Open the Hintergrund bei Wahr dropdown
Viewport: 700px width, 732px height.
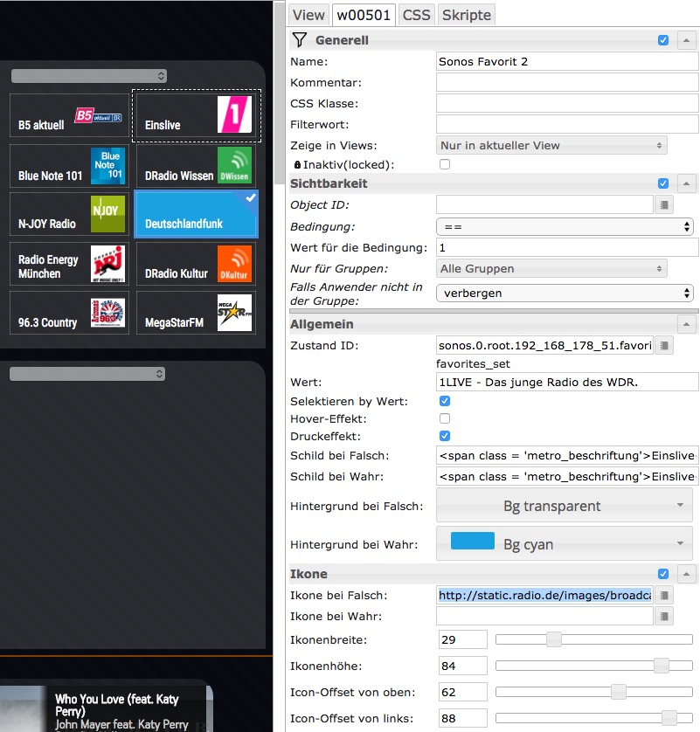[566, 544]
